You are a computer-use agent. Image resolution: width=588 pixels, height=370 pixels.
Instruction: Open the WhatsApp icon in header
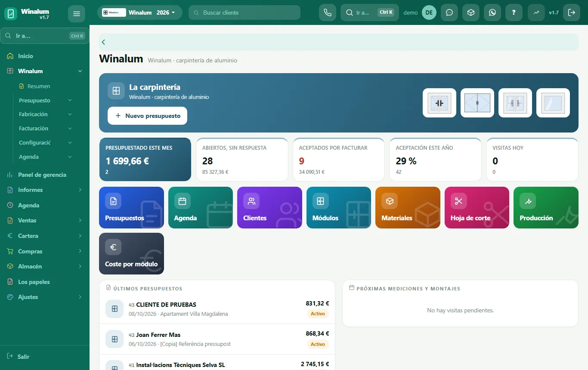[492, 12]
